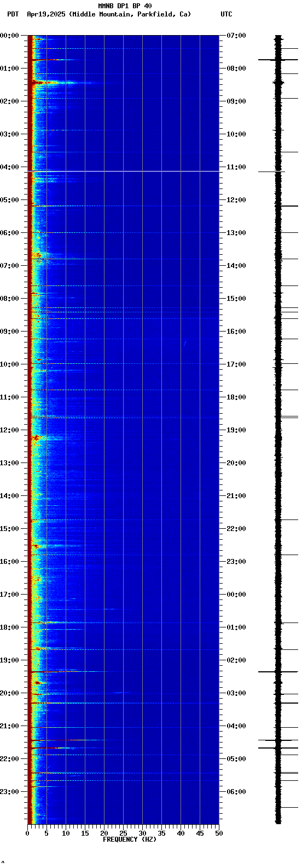The image size is (302, 868).
Task: Click the frequency axis tick label 35
Action: [161, 833]
